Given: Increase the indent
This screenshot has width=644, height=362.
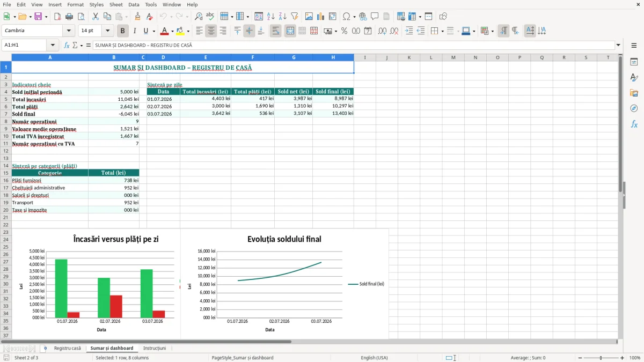Looking at the screenshot, I should click(409, 31).
